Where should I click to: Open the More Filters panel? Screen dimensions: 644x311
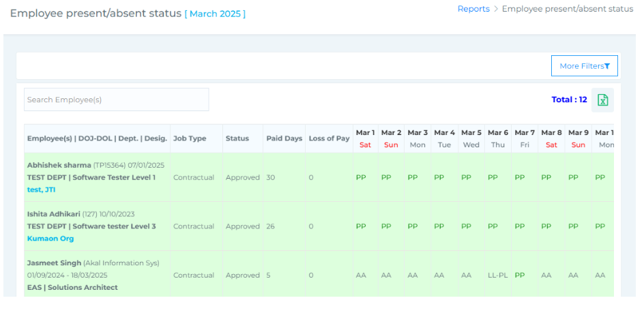click(x=584, y=66)
